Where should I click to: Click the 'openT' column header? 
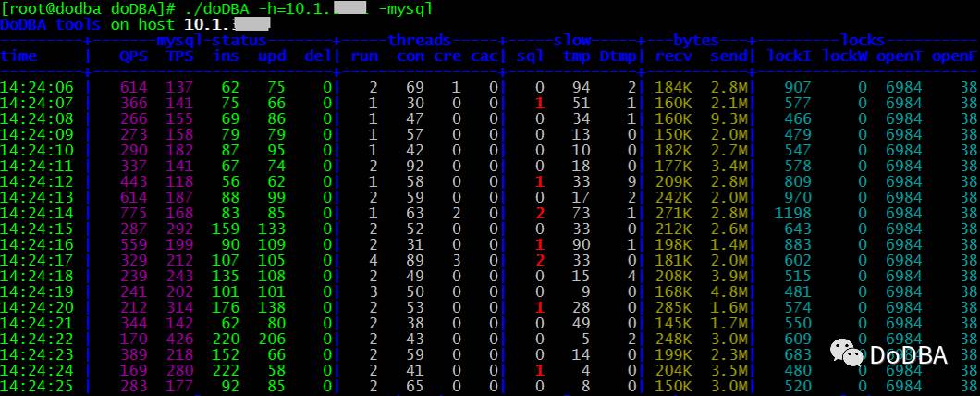[900, 56]
